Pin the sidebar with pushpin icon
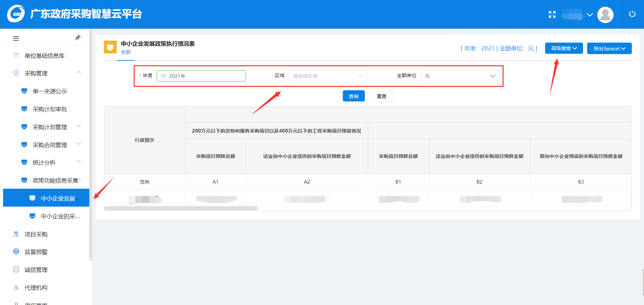644x305 pixels. pos(78,38)
